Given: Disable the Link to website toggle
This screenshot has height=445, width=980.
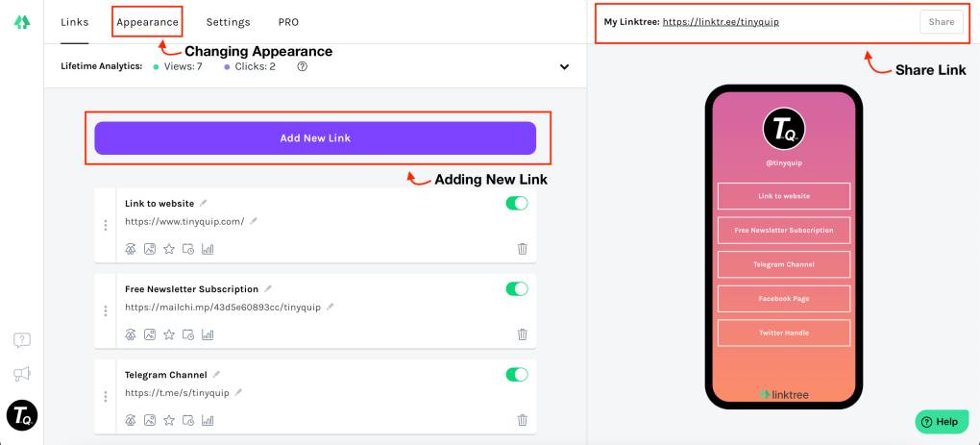Looking at the screenshot, I should click(x=516, y=204).
